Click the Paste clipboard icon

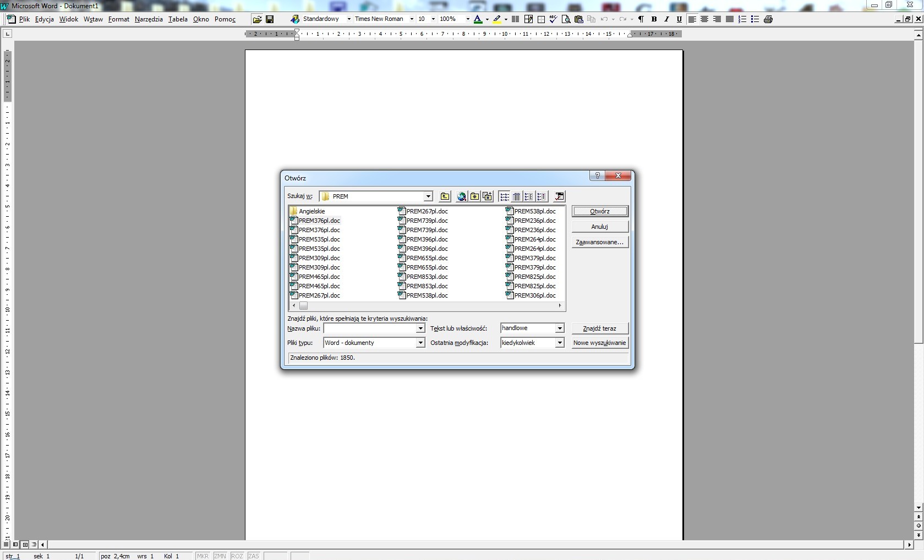coord(578,19)
